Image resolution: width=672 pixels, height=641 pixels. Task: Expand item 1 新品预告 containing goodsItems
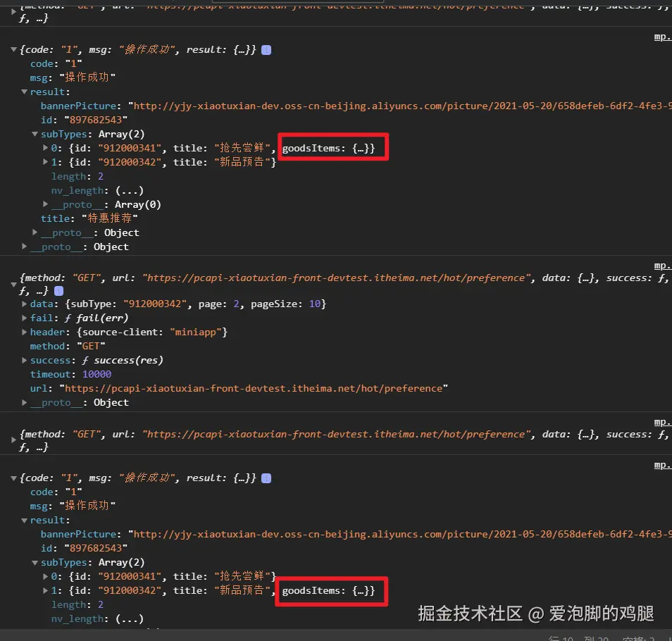(45, 590)
